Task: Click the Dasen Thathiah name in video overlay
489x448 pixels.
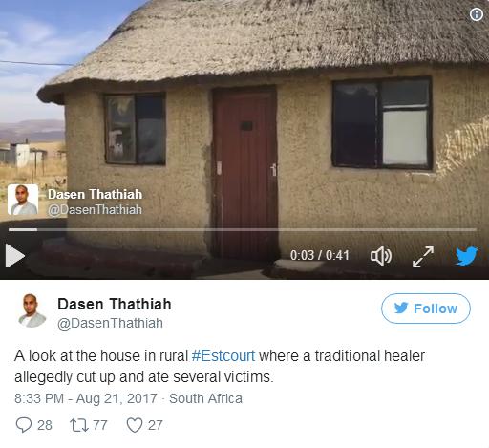Action: point(95,194)
